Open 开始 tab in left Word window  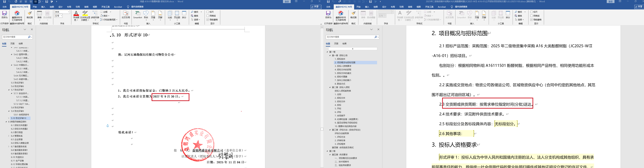coord(35,7)
